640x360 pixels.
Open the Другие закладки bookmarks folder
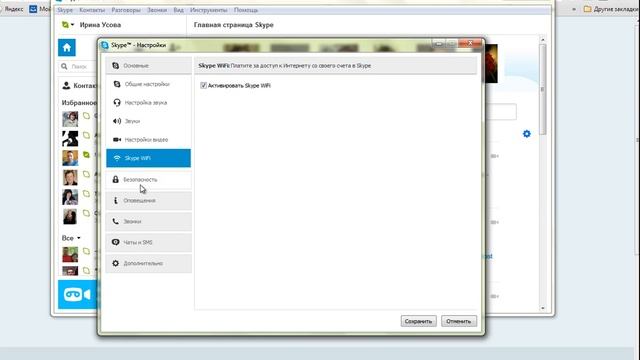coord(611,9)
